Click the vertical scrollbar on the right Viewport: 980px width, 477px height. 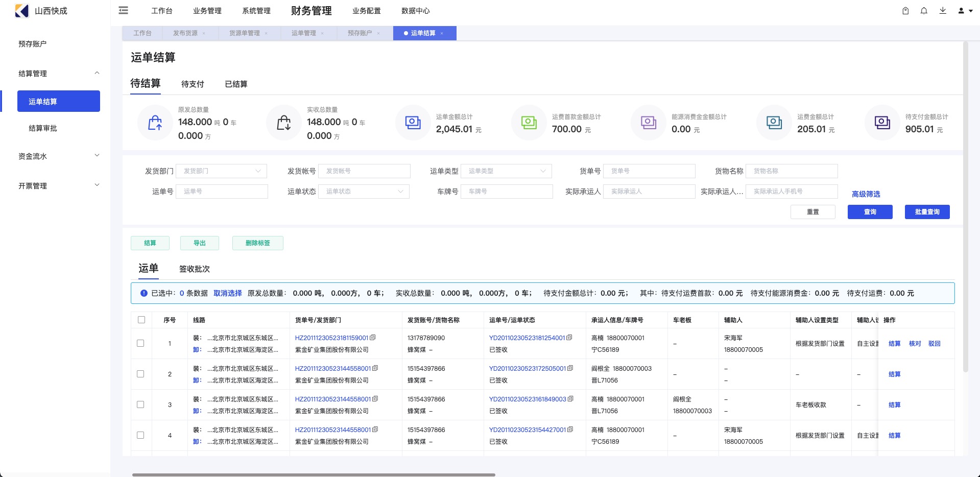[965, 207]
